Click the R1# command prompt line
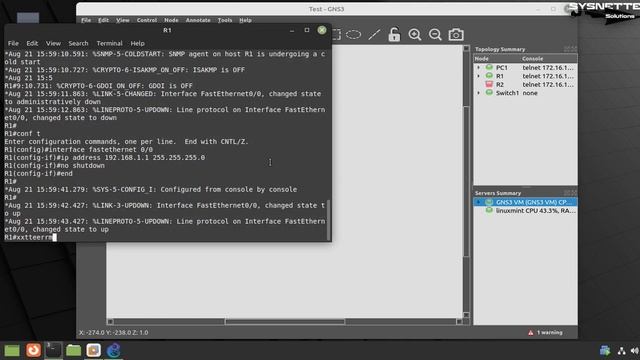 [31, 237]
